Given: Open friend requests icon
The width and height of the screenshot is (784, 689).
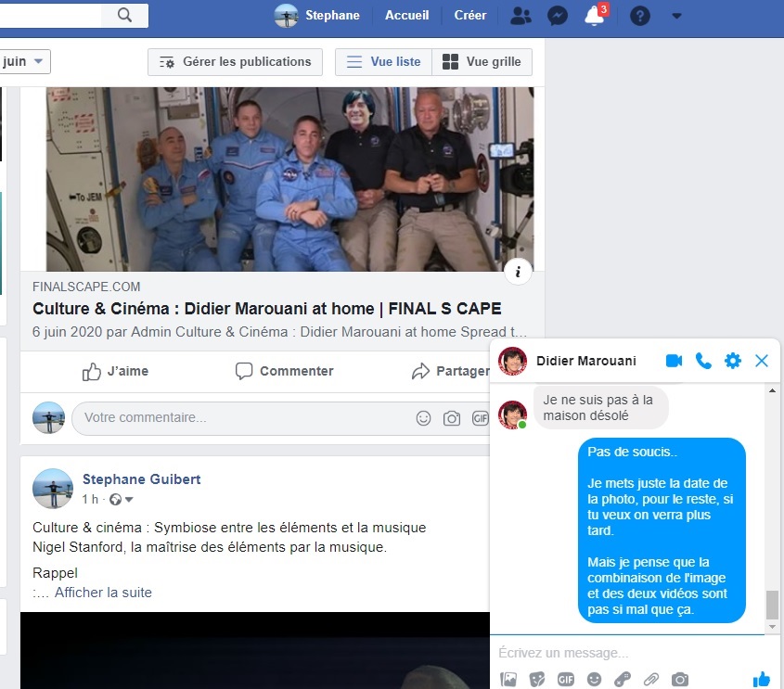Looking at the screenshot, I should click(x=521, y=16).
